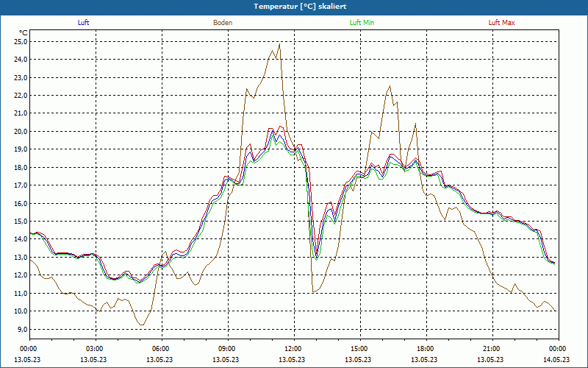
Task: Click the Boden curve minimum near 05:00
Action: (x=141, y=325)
